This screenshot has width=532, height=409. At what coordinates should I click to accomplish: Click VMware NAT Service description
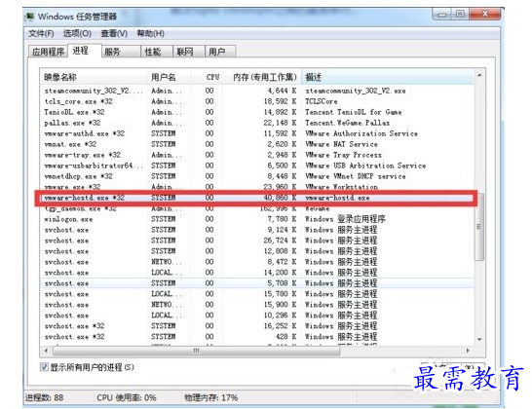pyautogui.click(x=341, y=144)
